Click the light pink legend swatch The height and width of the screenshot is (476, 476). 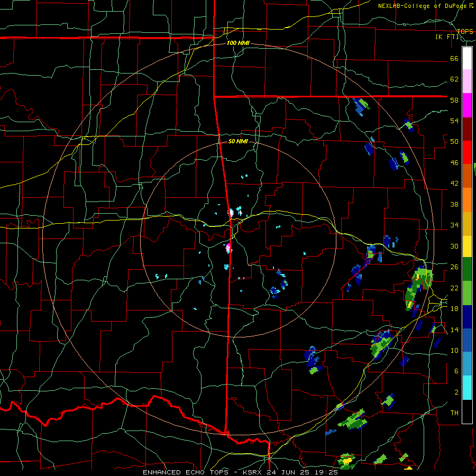click(x=467, y=81)
